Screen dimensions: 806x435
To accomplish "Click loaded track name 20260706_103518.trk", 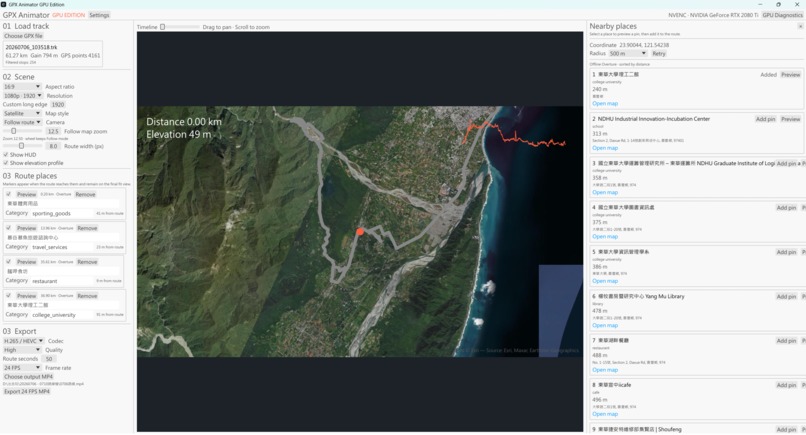I will pyautogui.click(x=31, y=47).
